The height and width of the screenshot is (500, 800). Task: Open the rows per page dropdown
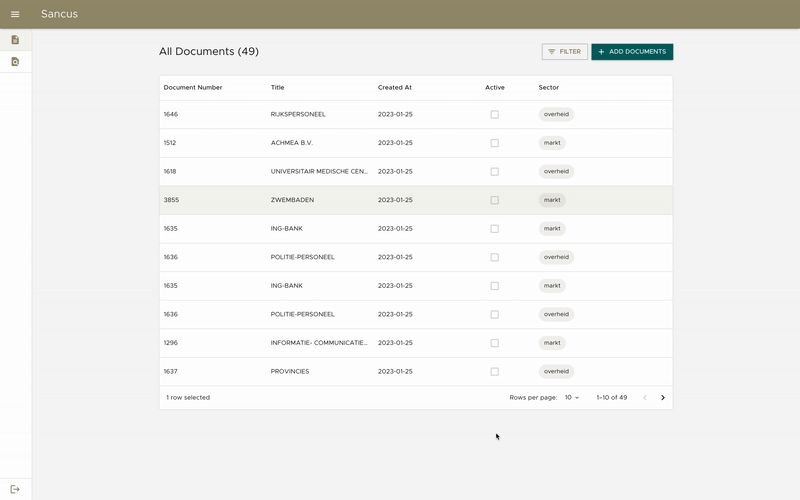[x=572, y=398]
